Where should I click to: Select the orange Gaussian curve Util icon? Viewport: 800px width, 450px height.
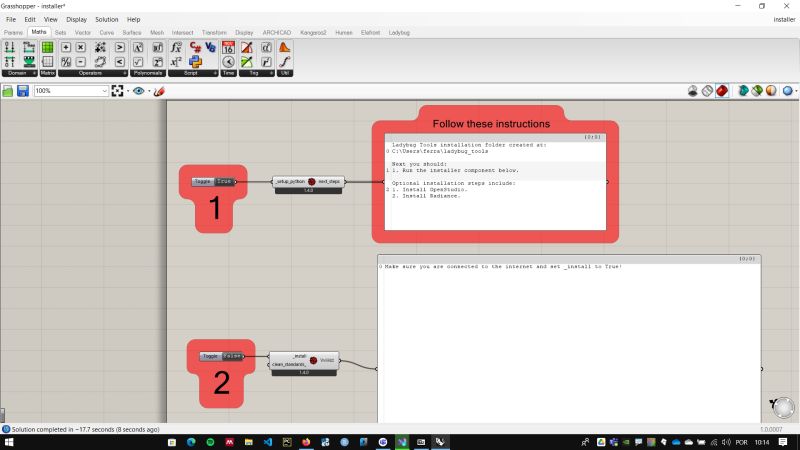[285, 47]
